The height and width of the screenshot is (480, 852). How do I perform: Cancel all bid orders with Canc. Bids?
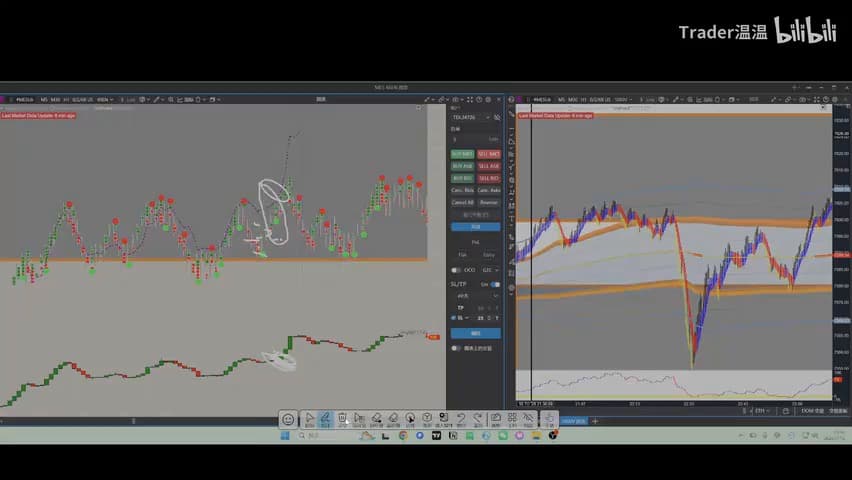(462, 190)
